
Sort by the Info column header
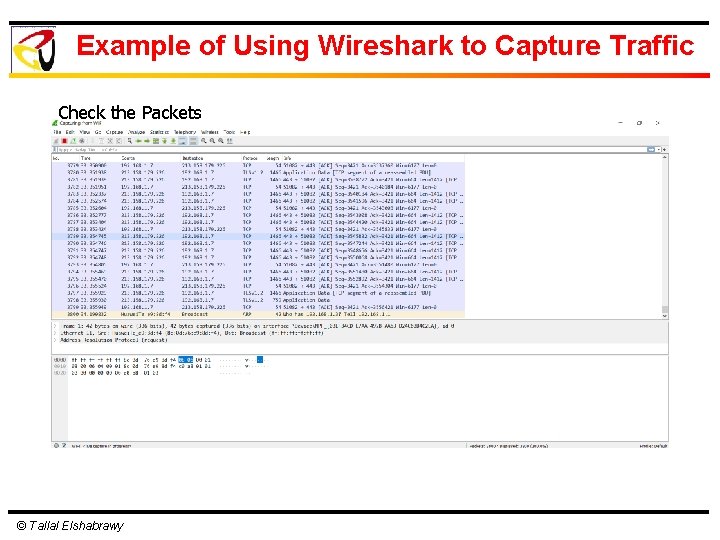(x=288, y=158)
